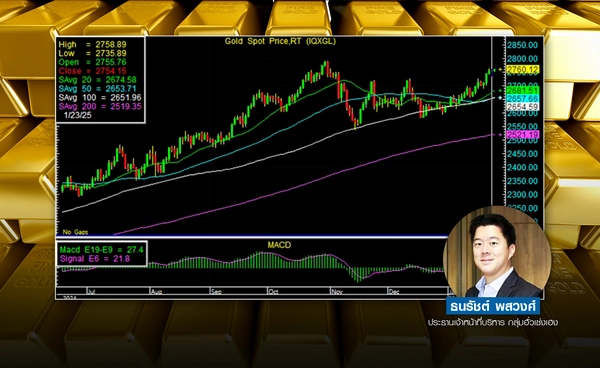Click the MACD panel title
This screenshot has width=600, height=368.
point(279,245)
